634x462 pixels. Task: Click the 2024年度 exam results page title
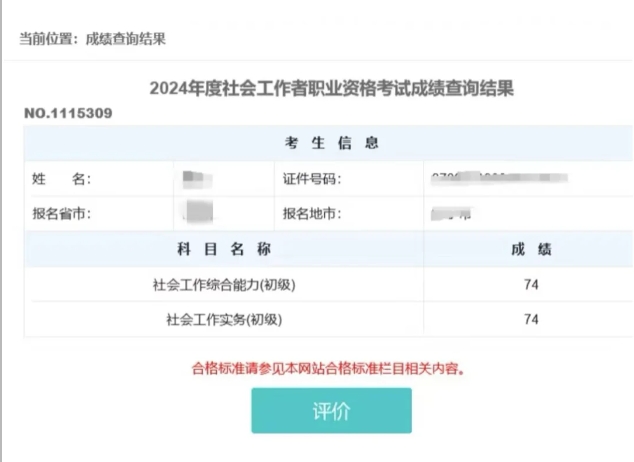tap(331, 88)
